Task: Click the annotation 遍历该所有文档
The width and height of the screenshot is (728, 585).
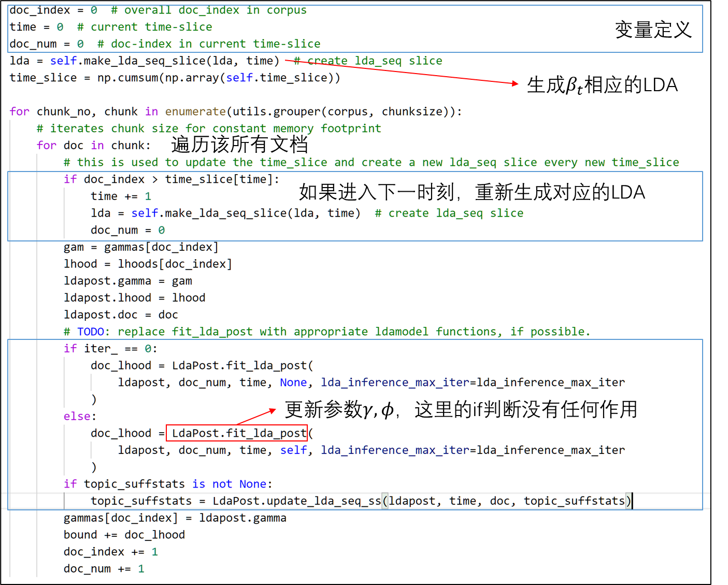Action: pyautogui.click(x=238, y=145)
